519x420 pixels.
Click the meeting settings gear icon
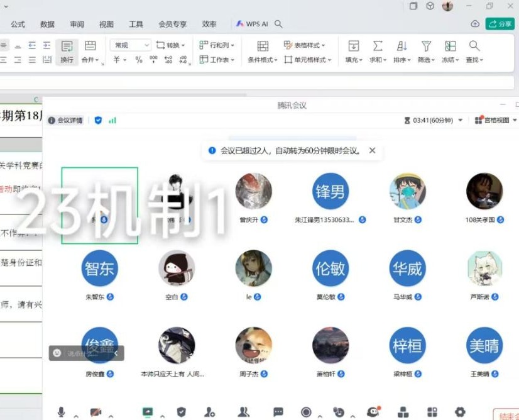460,412
